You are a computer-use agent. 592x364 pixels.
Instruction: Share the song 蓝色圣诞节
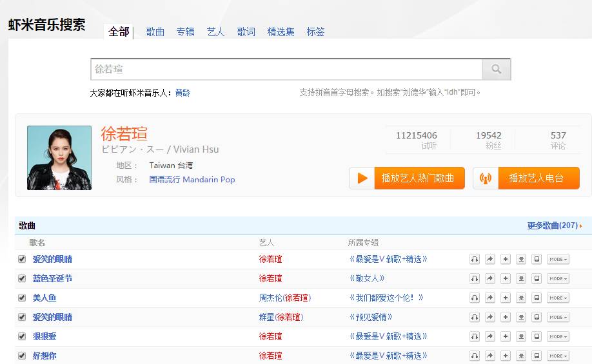point(490,278)
